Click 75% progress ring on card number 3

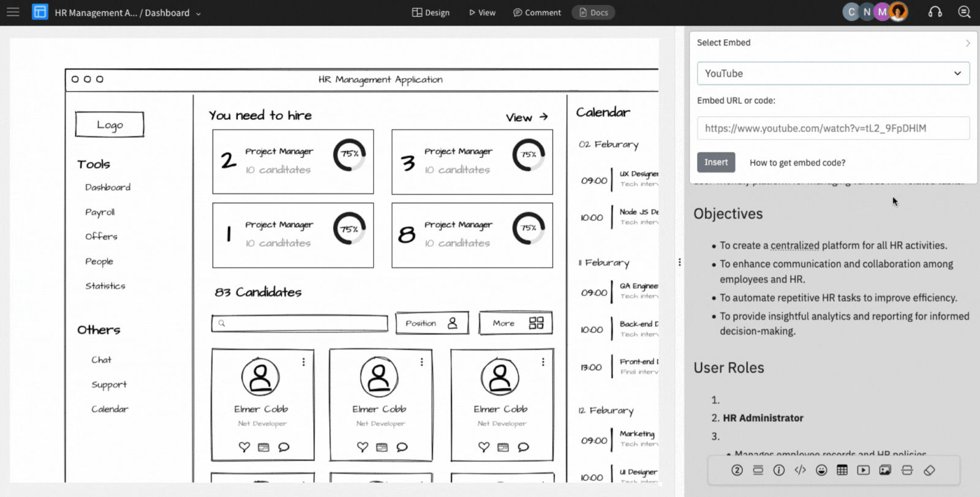[x=529, y=155]
